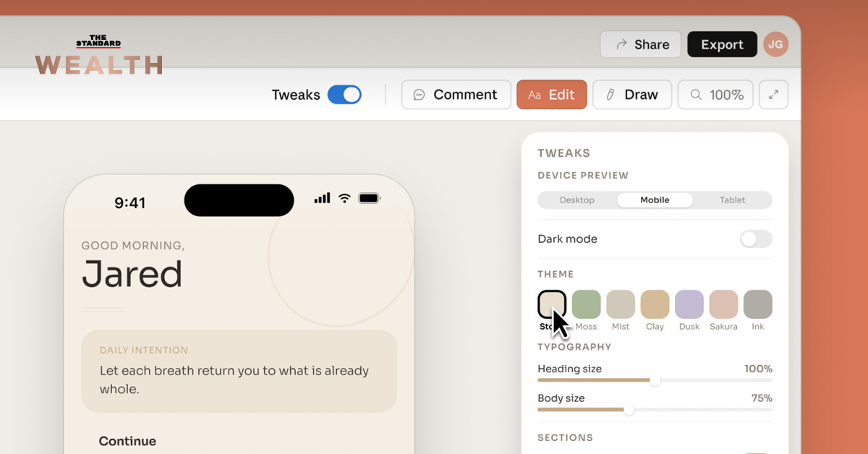This screenshot has height=454, width=868.
Task: Switch device preview to Desktop
Action: [577, 200]
